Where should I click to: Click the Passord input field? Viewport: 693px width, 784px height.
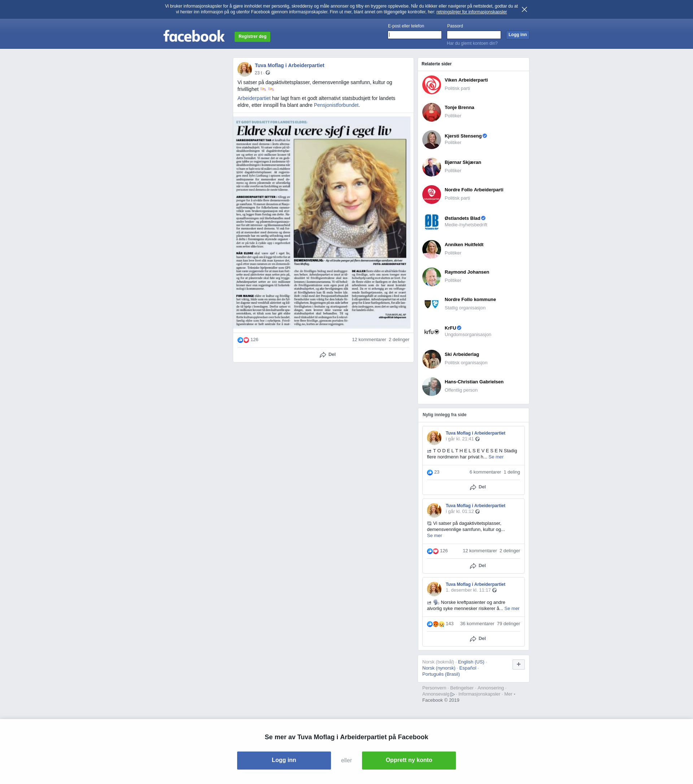click(474, 35)
